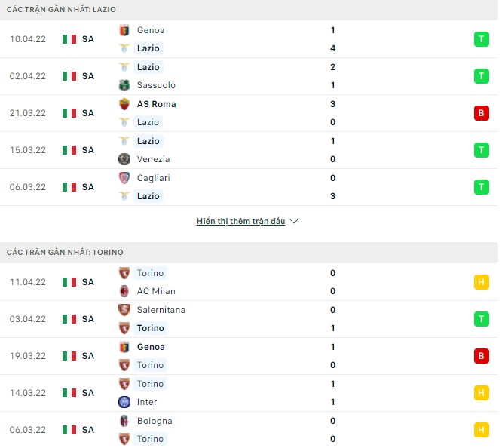Viewport: 502px width, 448px height.
Task: Click the Venezia team crest
Action: 124,159
